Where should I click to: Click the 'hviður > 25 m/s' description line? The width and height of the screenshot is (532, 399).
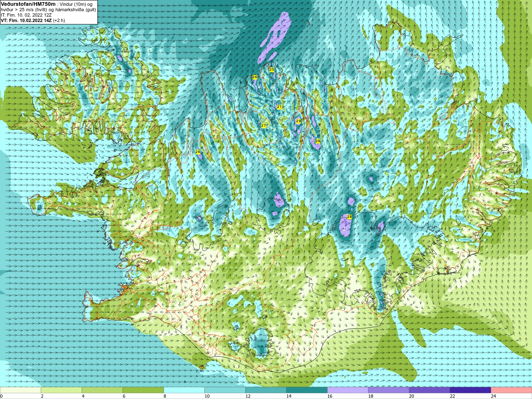pyautogui.click(x=48, y=10)
